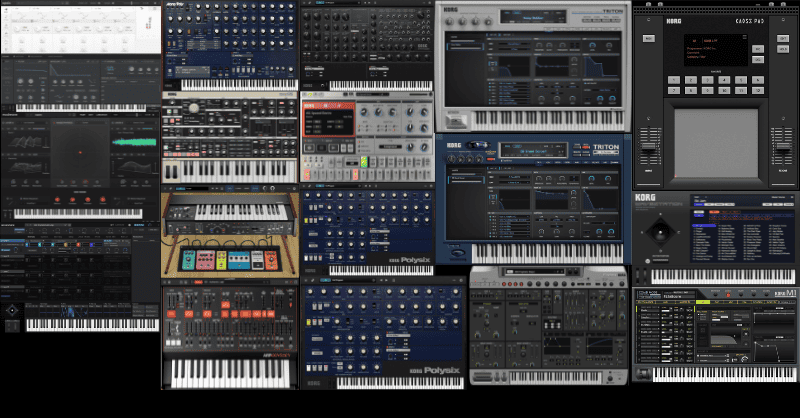
Task: Click the orange effect pedal on the pedalboard
Action: 271,260
